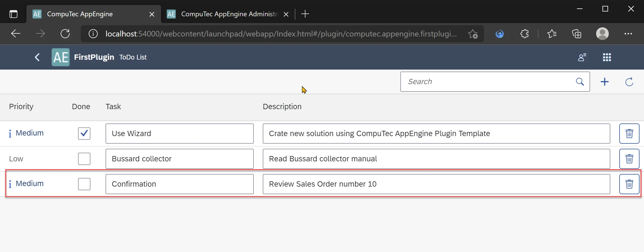Switch to CompuTec AppEngine Administration tab
Viewport: 644px width, 252px height.
pyautogui.click(x=225, y=14)
